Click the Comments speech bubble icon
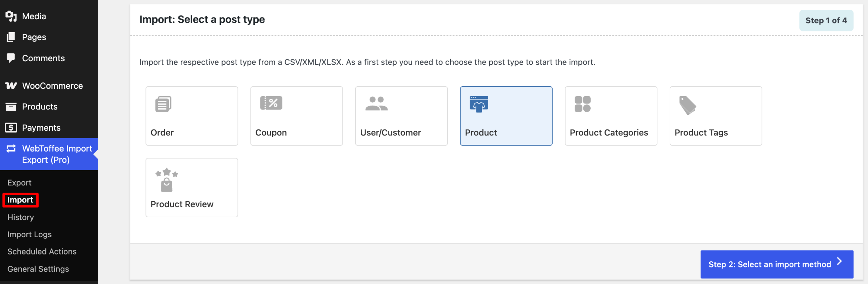 [x=11, y=58]
